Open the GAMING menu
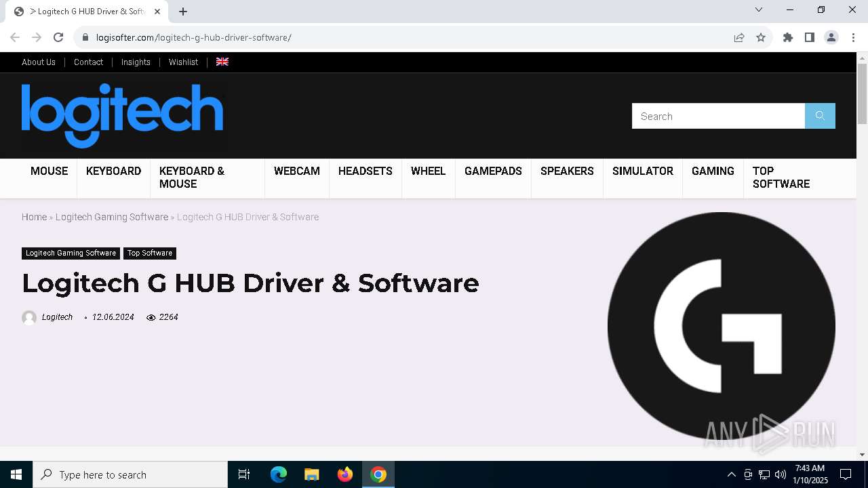868x488 pixels. coord(713,171)
